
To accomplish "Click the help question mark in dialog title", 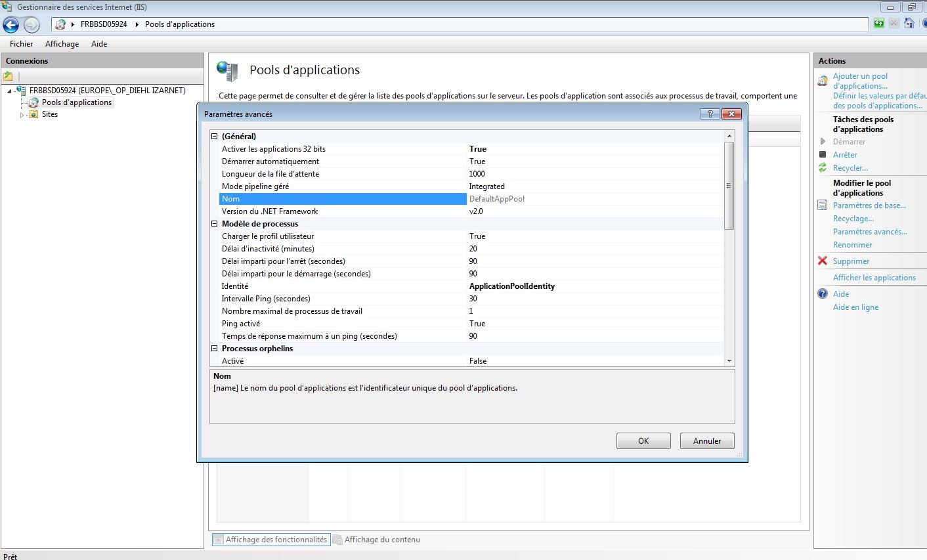I will (710, 114).
